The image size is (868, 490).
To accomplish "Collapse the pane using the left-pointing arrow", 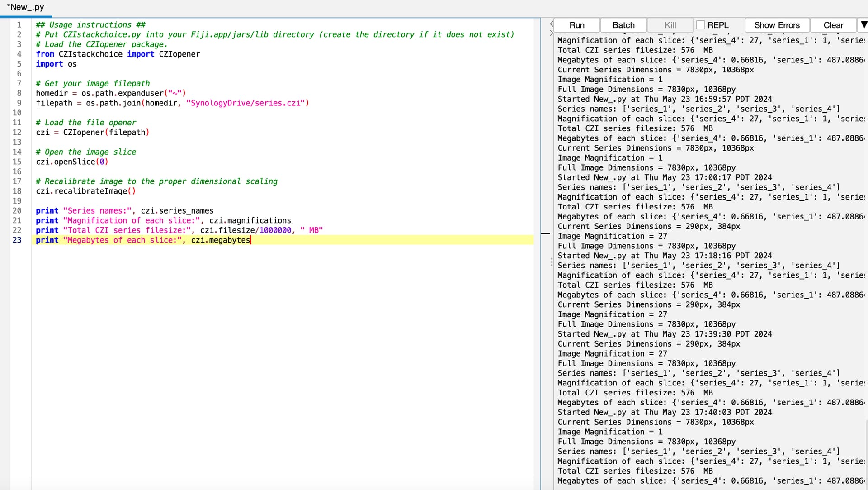I will click(552, 24).
